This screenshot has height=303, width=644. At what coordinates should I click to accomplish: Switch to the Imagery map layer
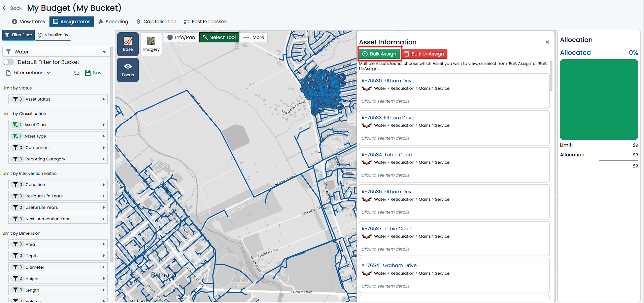click(x=151, y=44)
